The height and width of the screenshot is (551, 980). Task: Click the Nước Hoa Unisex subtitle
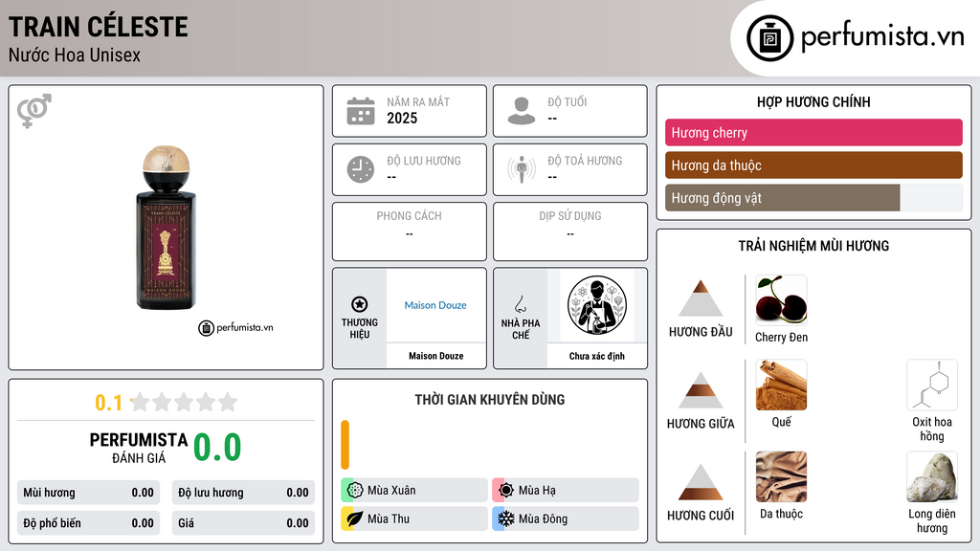click(x=75, y=55)
